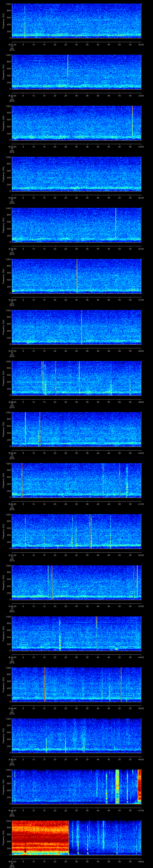Click the 8:32:00 start-time label
This screenshot has width=153, height=868.
pos(12,96)
